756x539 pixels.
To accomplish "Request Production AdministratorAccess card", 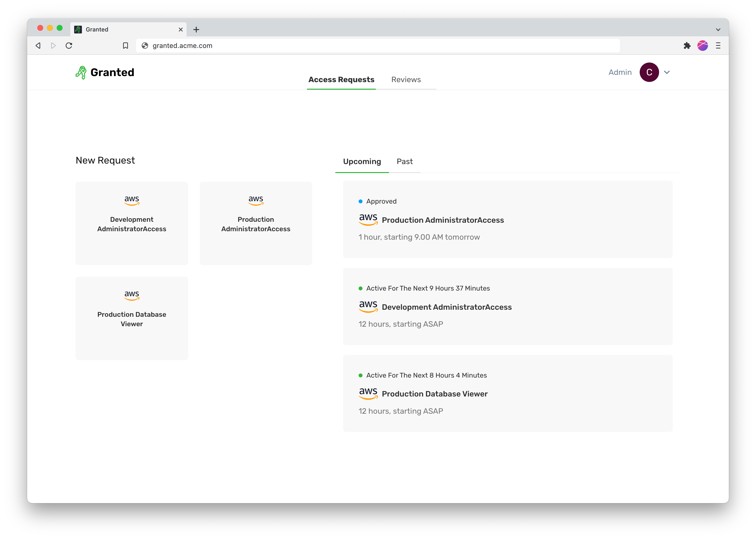I will pos(256,223).
